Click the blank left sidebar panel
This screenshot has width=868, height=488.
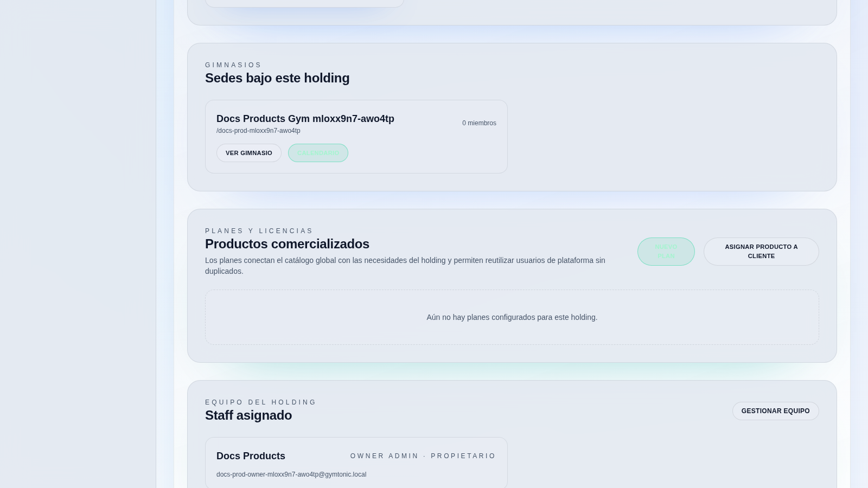78,244
